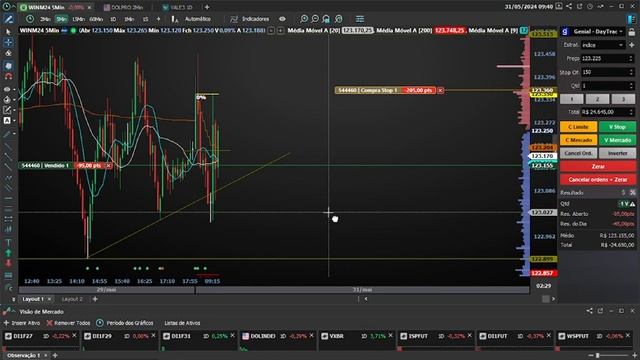Switch to the VALE3 1D chart tab
The image size is (640, 360).
178,7
